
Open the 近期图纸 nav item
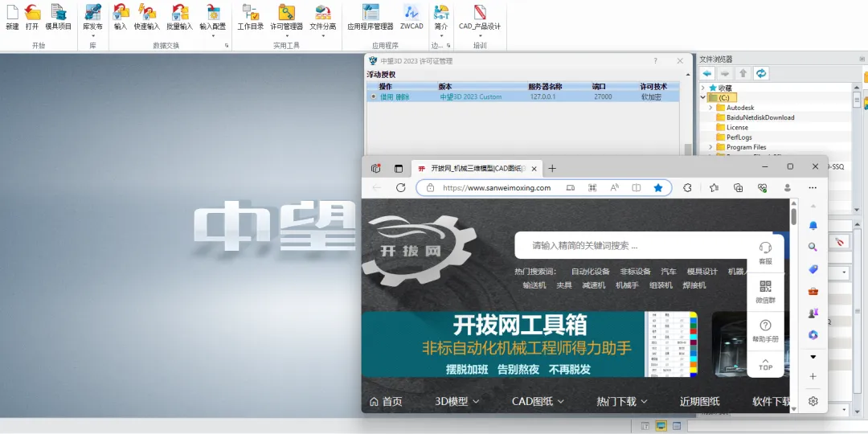700,401
